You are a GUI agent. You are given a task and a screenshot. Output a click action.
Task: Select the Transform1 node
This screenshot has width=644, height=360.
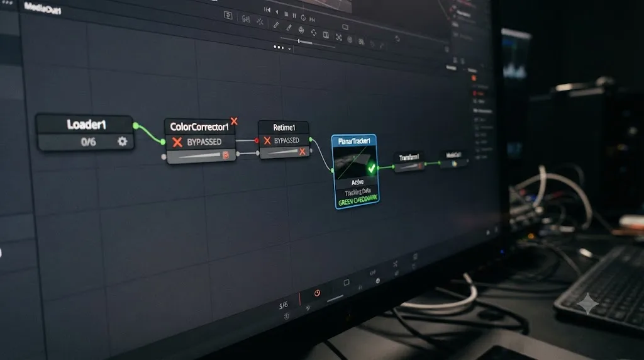tap(409, 162)
